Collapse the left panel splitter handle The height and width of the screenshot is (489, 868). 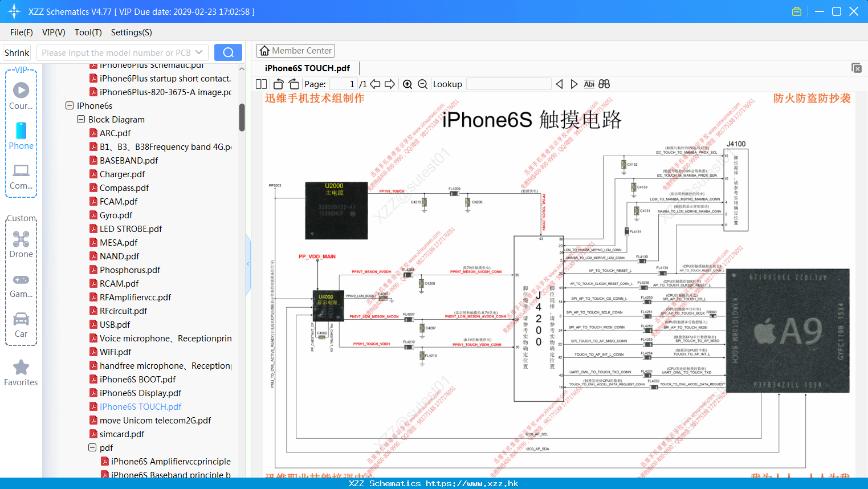[x=248, y=263]
